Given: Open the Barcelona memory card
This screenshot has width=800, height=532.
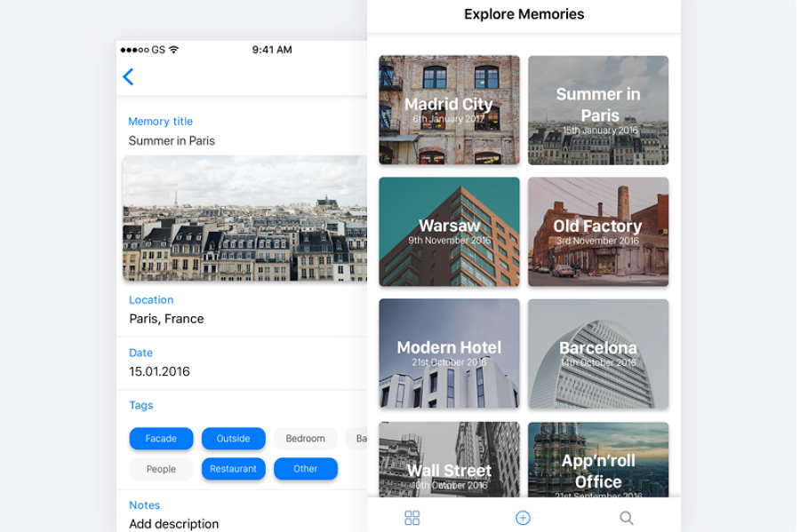Looking at the screenshot, I should [x=598, y=353].
